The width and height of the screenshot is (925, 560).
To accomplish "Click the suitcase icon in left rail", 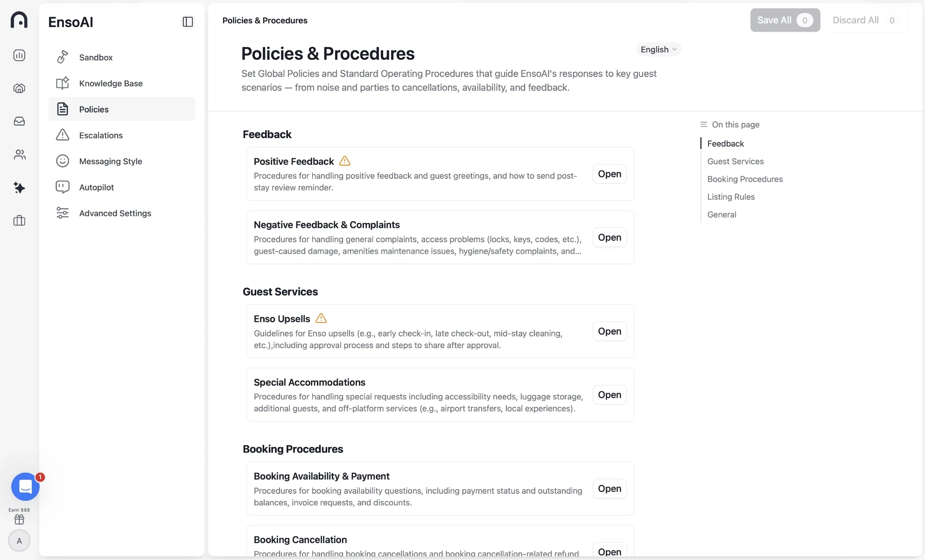I will click(19, 221).
